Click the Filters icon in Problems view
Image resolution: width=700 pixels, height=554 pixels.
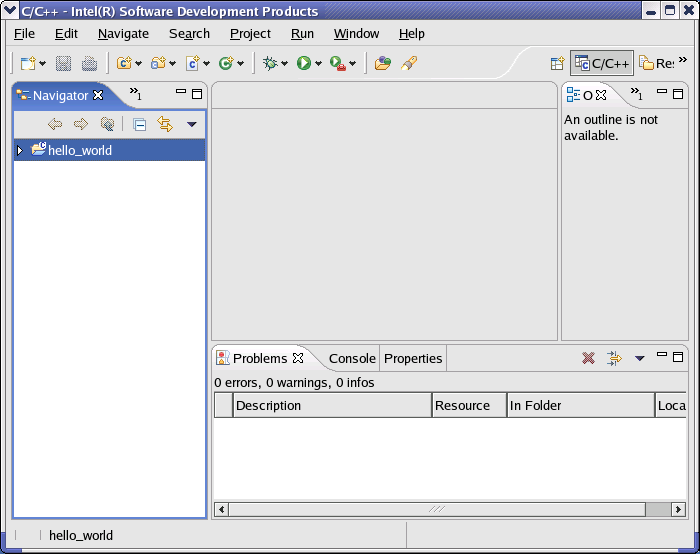[614, 358]
